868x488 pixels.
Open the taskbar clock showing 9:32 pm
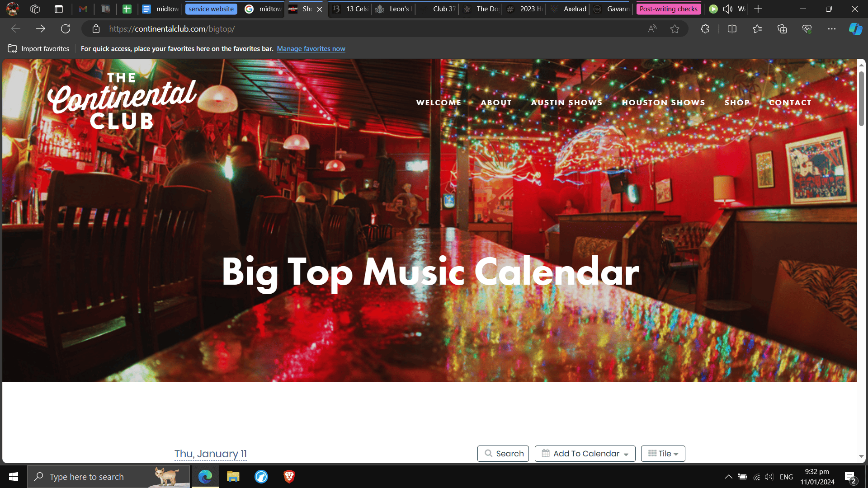(x=817, y=477)
